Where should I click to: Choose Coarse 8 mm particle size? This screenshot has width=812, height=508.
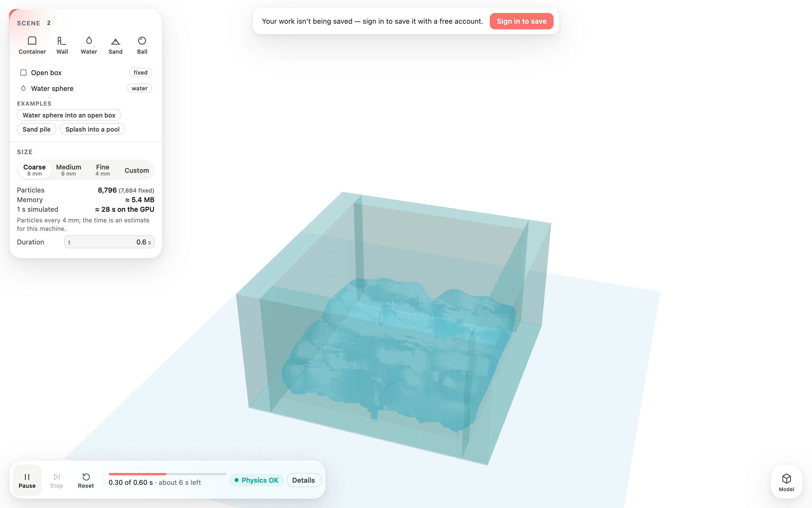pos(35,170)
